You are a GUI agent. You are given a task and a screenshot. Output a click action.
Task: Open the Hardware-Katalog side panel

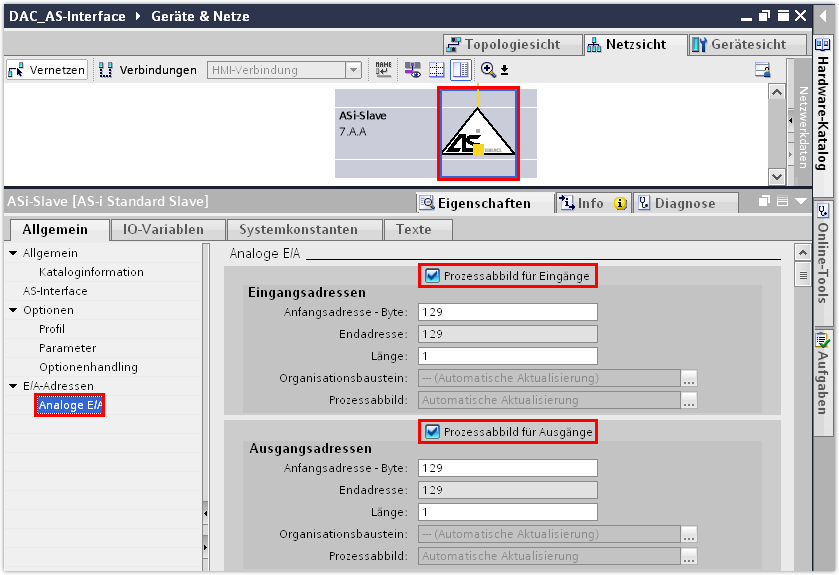822,110
